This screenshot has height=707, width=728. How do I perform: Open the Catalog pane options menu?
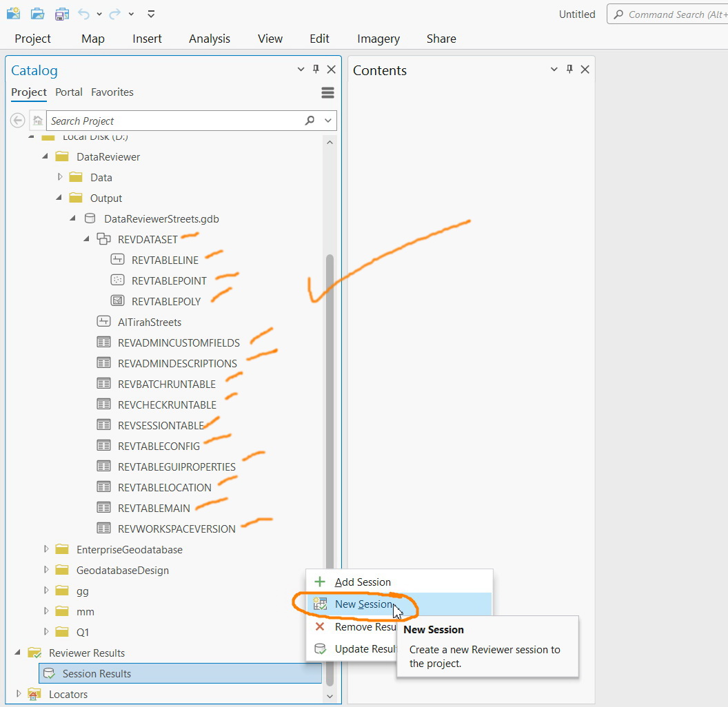pos(327,92)
